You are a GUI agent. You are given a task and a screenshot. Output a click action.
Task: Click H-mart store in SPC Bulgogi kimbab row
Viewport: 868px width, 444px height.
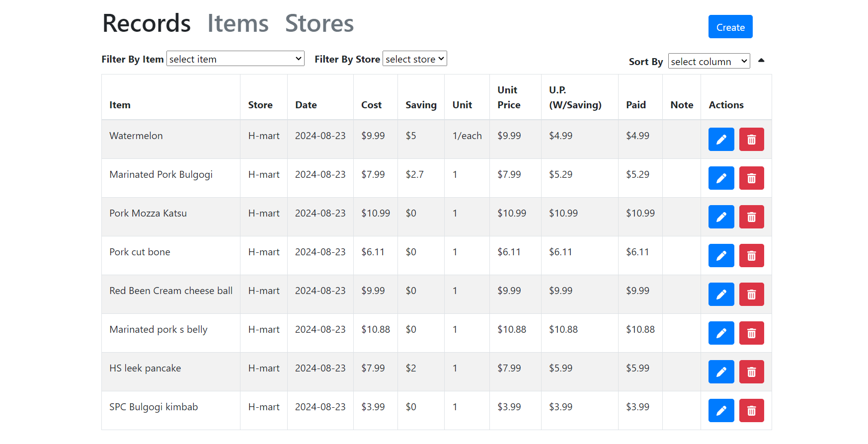[264, 407]
